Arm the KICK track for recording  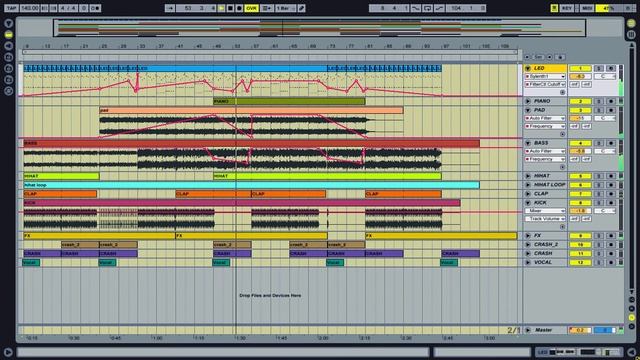pyautogui.click(x=611, y=203)
